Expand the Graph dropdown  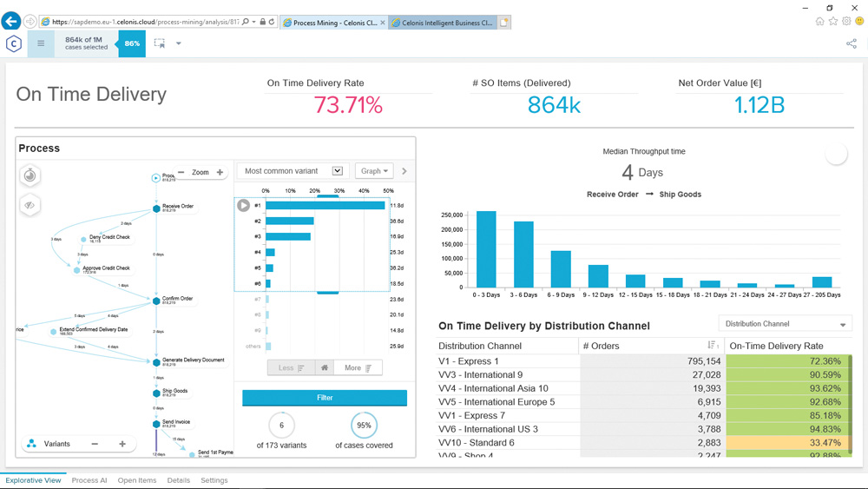pos(374,171)
